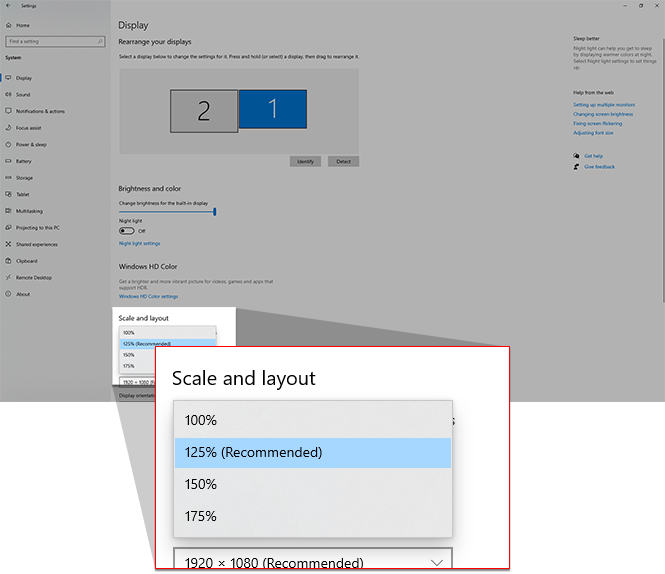Viewport: 665px width, 574px height.
Task: Click the Shared experiences icon
Action: [8, 244]
